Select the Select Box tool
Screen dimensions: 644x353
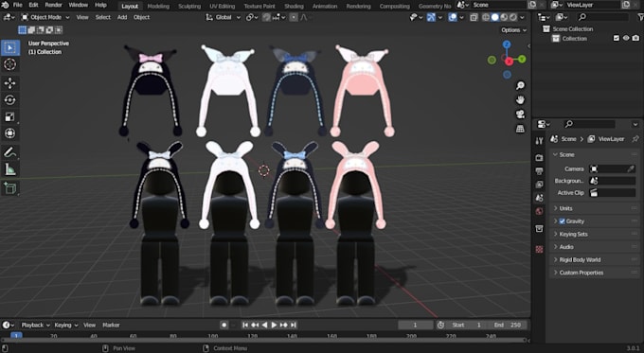click(9, 47)
